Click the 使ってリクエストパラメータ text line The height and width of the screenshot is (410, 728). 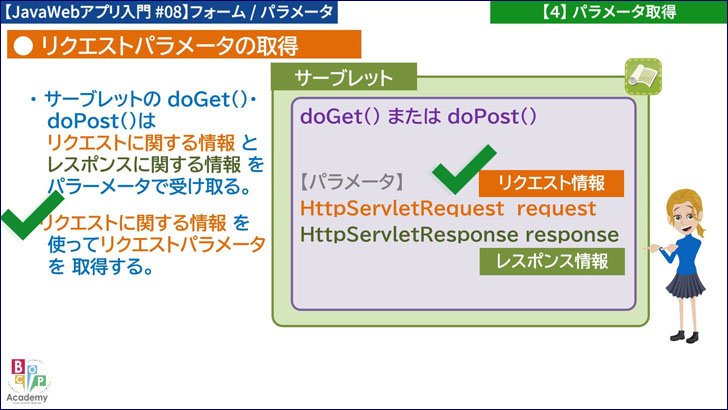tap(155, 243)
